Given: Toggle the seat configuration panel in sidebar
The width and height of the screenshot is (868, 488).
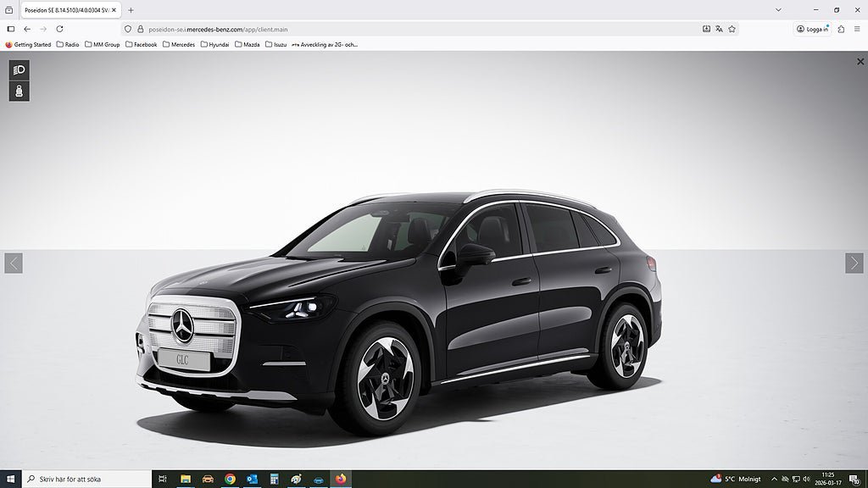Looking at the screenshot, I should [17, 92].
